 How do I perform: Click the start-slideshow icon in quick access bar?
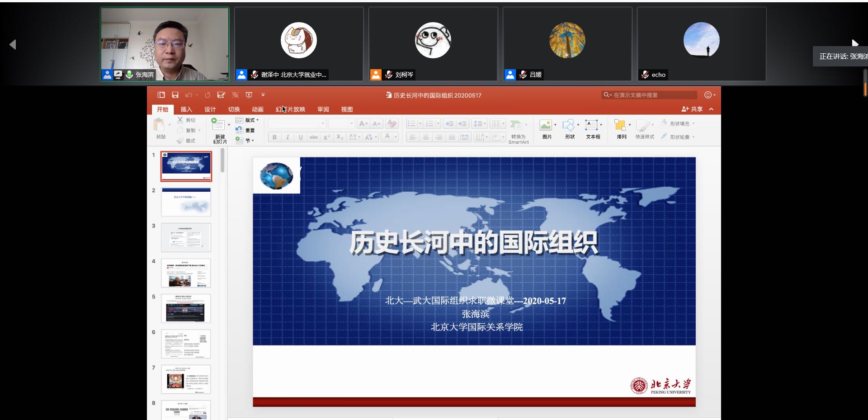coord(249,95)
